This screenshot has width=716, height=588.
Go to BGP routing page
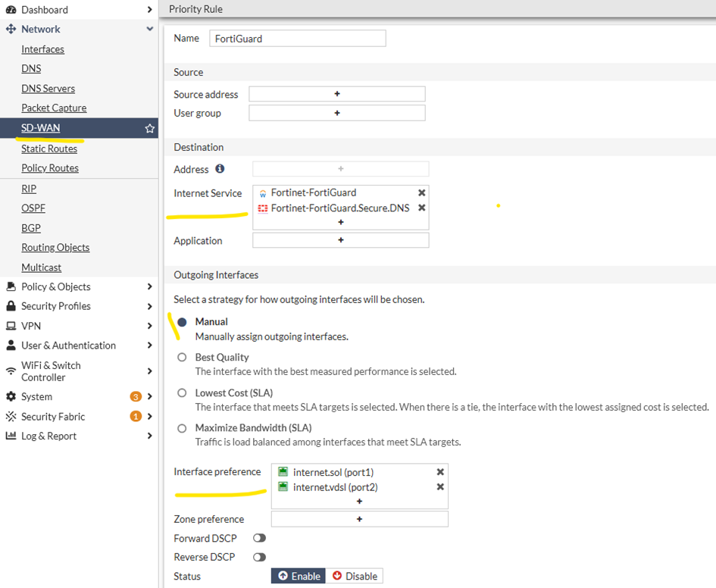pyautogui.click(x=31, y=228)
